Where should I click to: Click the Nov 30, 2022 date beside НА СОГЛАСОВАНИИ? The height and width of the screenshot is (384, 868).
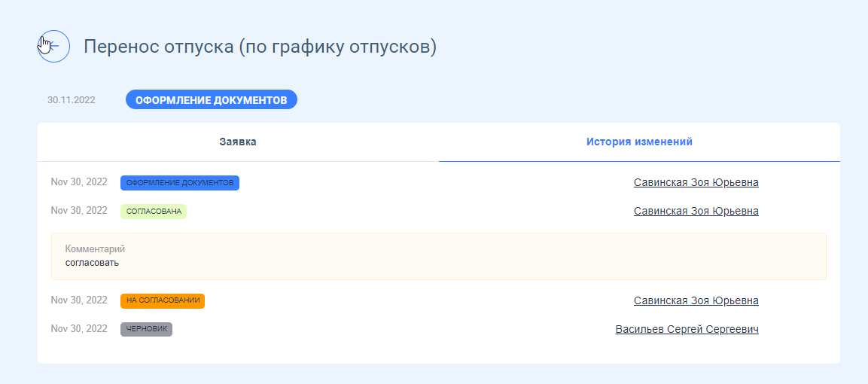pos(79,300)
